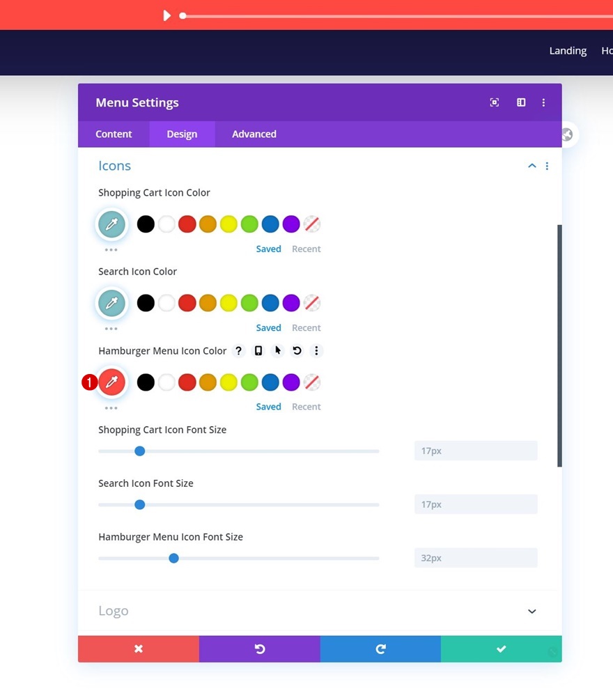Open Shopping Cart Icon Color eyedropper picker

111,224
